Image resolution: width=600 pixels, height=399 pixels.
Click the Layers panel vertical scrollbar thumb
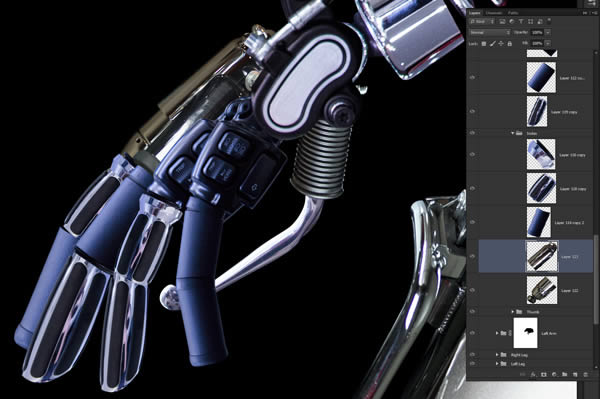[x=596, y=279]
